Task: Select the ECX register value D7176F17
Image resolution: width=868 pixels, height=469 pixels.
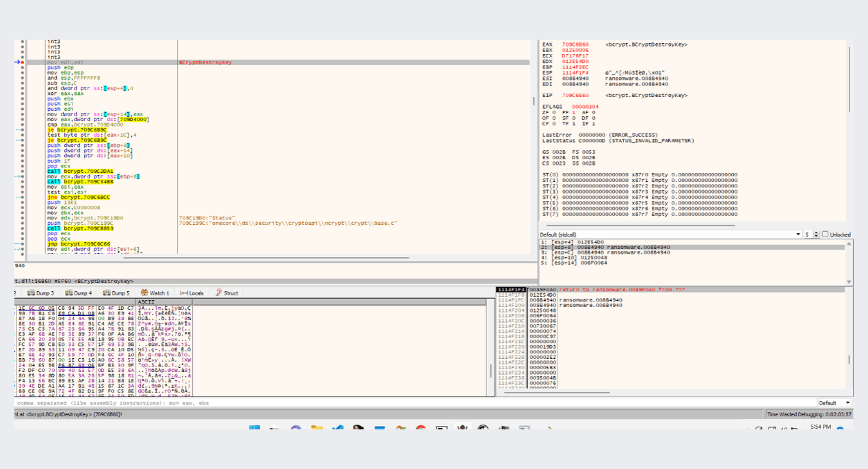Action: point(575,55)
